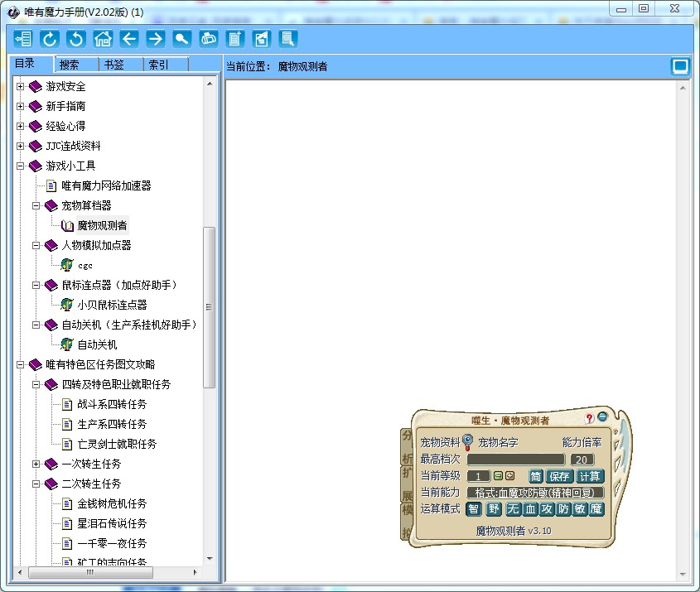Switch to the 搜索 tab
Viewport: 700px width, 592px height.
[70, 65]
